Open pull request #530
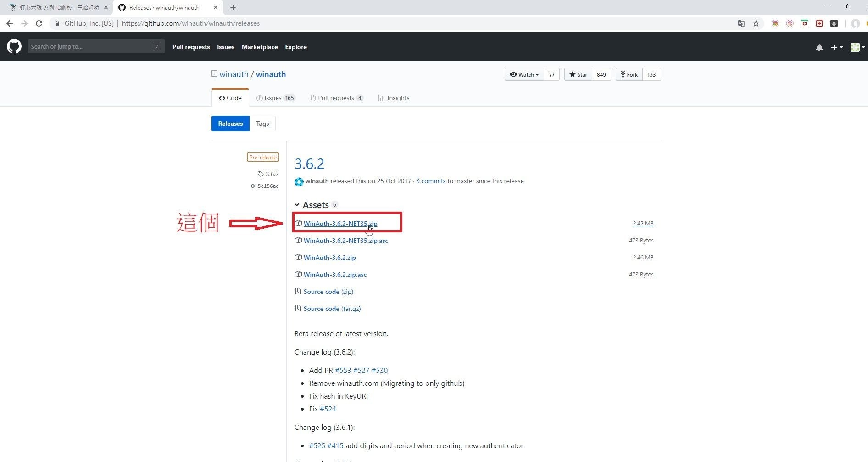Screen dimensions: 868x462 pos(379,370)
